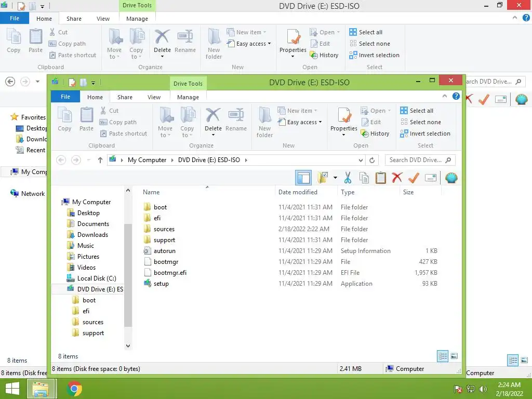532x399 pixels.
Task: Click History in front window ribbon
Action: pyautogui.click(x=375, y=134)
